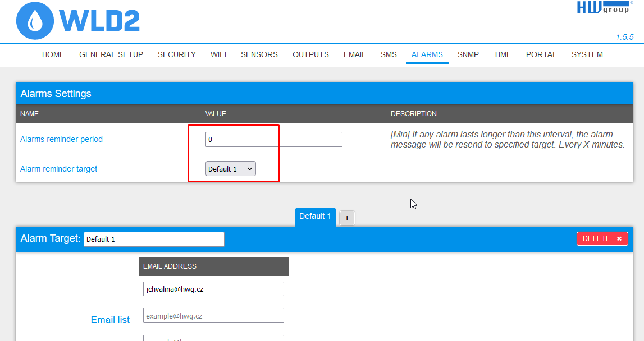The width and height of the screenshot is (644, 341).
Task: Click the Alarms reminder period value field
Action: point(273,140)
